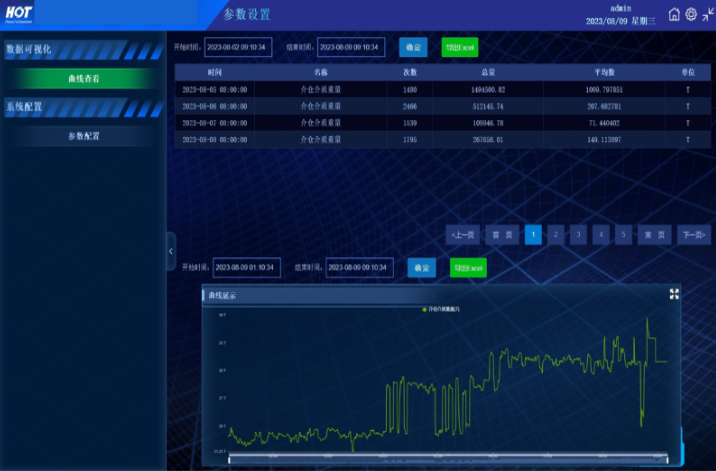Jump to next page 下一页
This screenshot has height=471, width=716.
tap(694, 235)
